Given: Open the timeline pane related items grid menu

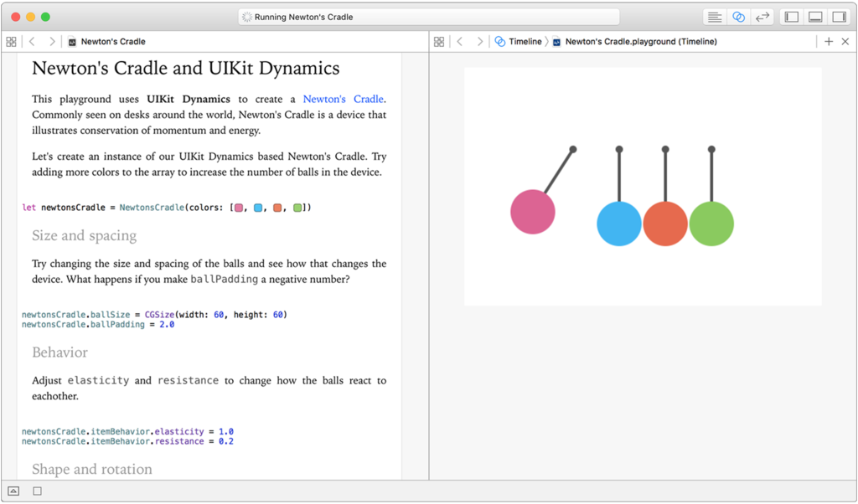Looking at the screenshot, I should 439,42.
